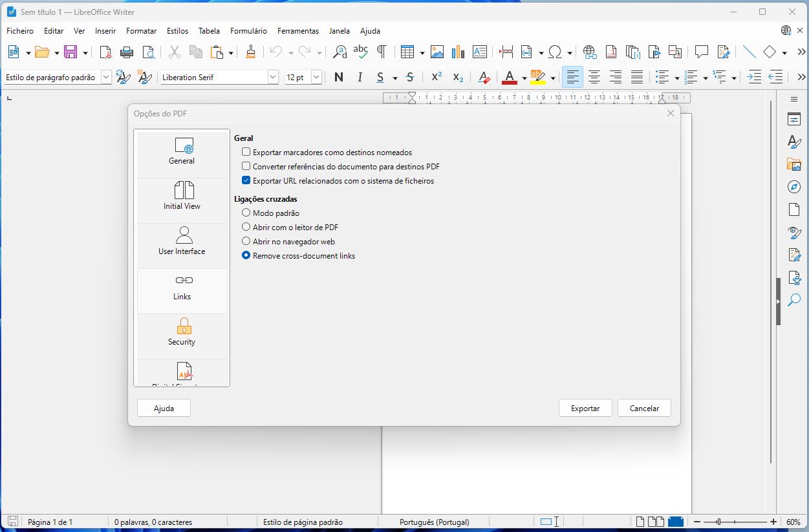
Task: Click the zoom slider handle
Action: coord(718,522)
